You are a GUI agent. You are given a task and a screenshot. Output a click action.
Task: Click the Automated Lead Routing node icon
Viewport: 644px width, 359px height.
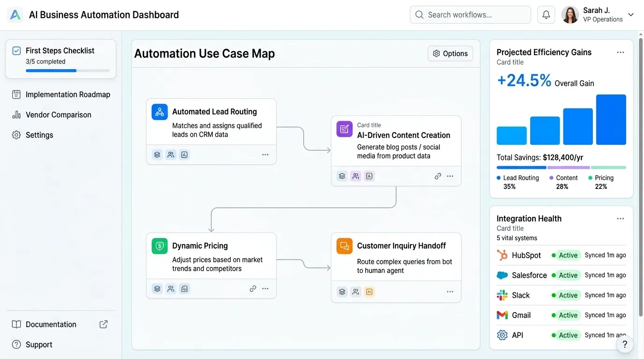[160, 112]
